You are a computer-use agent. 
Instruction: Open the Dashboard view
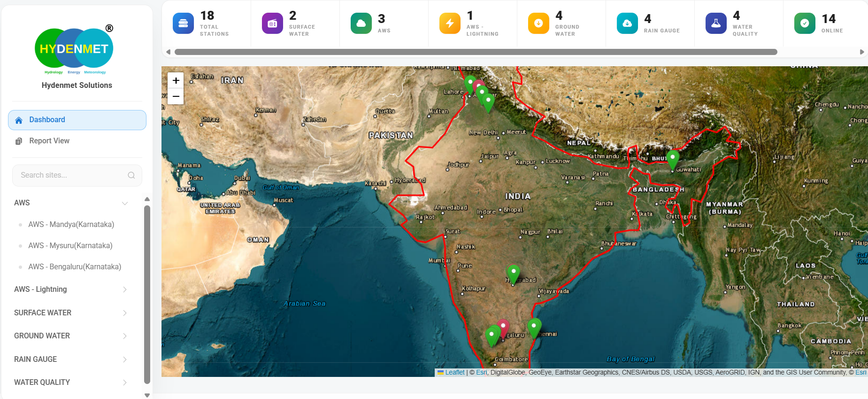(77, 120)
